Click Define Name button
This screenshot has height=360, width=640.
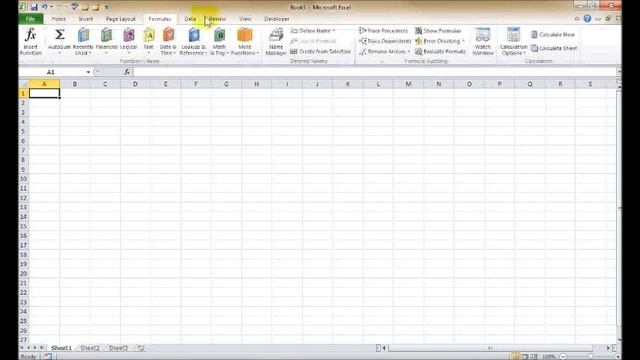pos(313,31)
